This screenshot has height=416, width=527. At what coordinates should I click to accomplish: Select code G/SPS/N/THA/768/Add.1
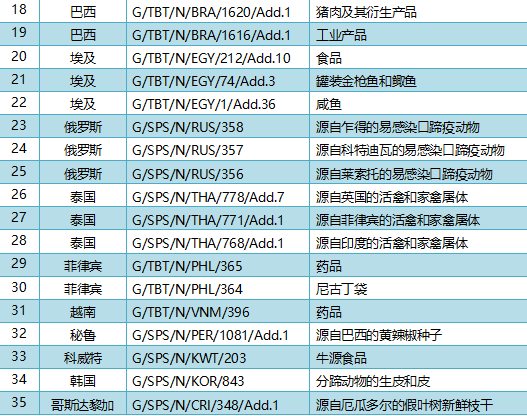pos(208,243)
